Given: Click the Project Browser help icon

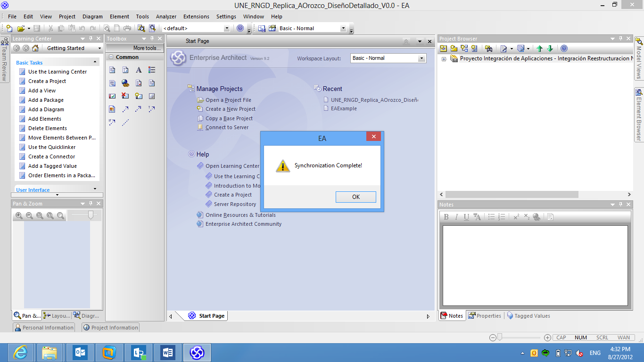Looking at the screenshot, I should tap(564, 48).
